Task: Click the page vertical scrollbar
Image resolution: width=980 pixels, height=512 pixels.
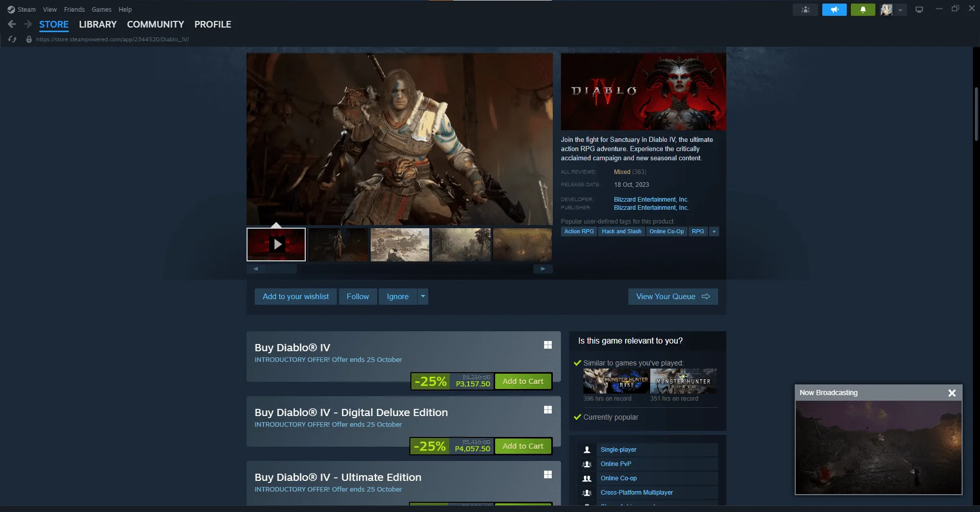Action: [976, 114]
